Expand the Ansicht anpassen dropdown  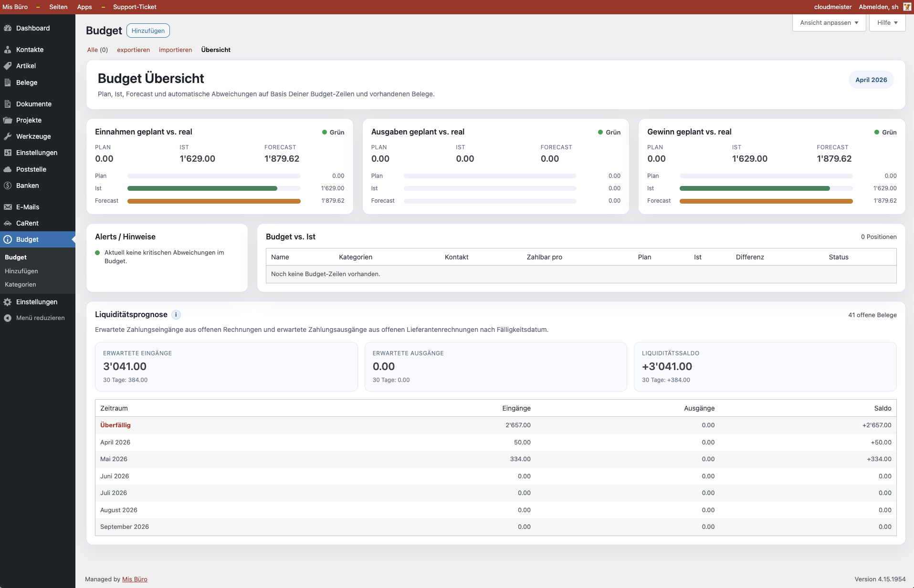[x=829, y=23]
